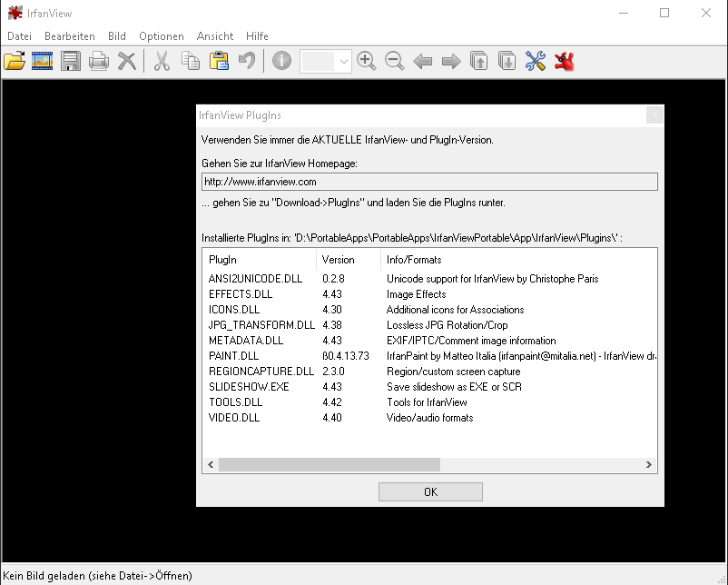Open the Hilfe menu
The height and width of the screenshot is (585, 728).
pos(257,36)
